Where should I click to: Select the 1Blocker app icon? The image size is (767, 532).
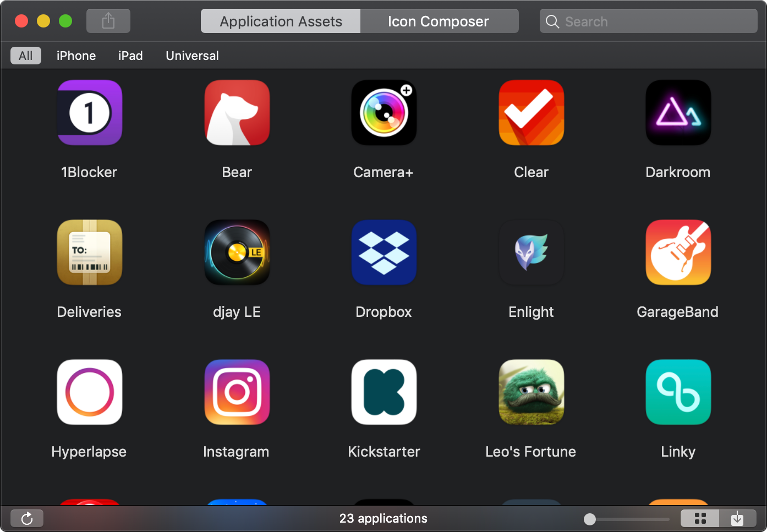click(90, 113)
